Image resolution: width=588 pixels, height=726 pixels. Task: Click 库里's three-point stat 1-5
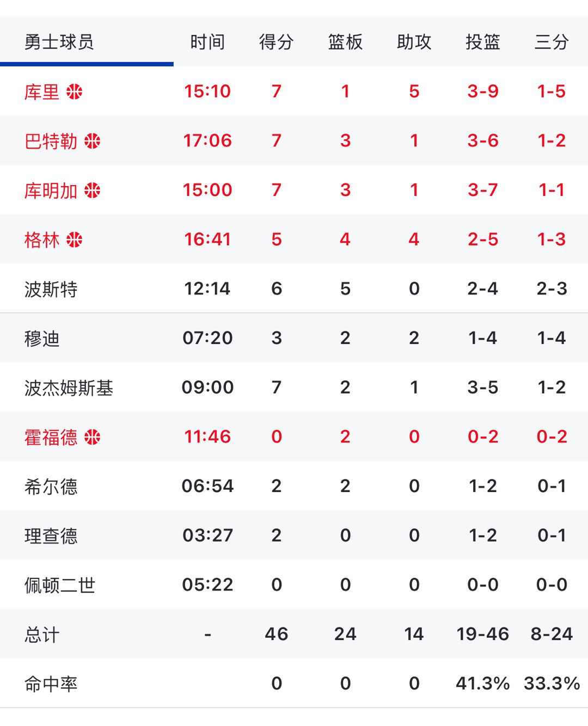coord(552,92)
